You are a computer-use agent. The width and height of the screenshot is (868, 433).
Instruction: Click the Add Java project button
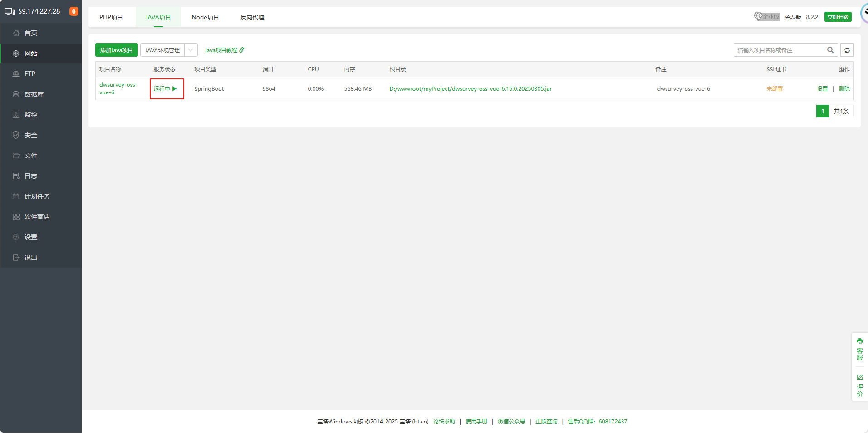pos(117,50)
